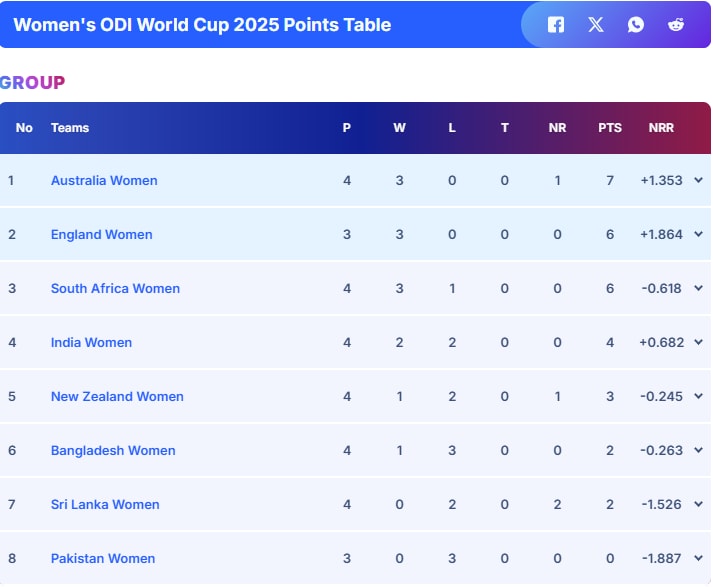Screen dimensions: 713x587
Task: Open the India Women team link
Action: click(91, 343)
